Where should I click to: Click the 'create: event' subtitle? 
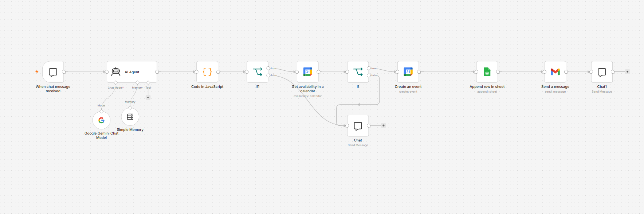tap(408, 92)
